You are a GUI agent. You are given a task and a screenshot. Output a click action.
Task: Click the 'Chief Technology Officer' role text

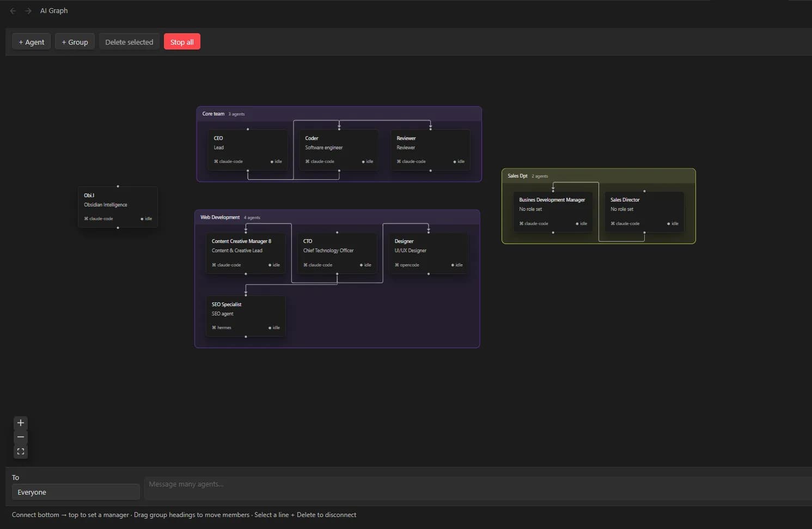(x=328, y=251)
